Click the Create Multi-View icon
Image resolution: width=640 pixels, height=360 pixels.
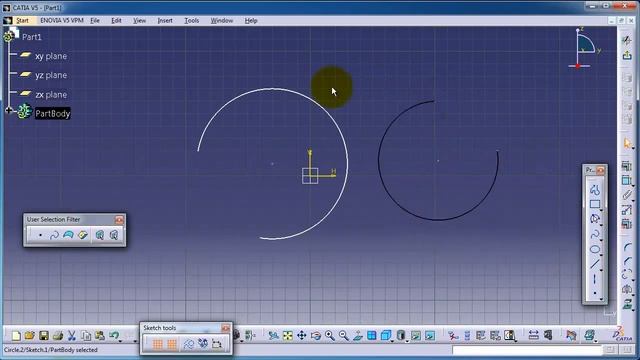372,336
